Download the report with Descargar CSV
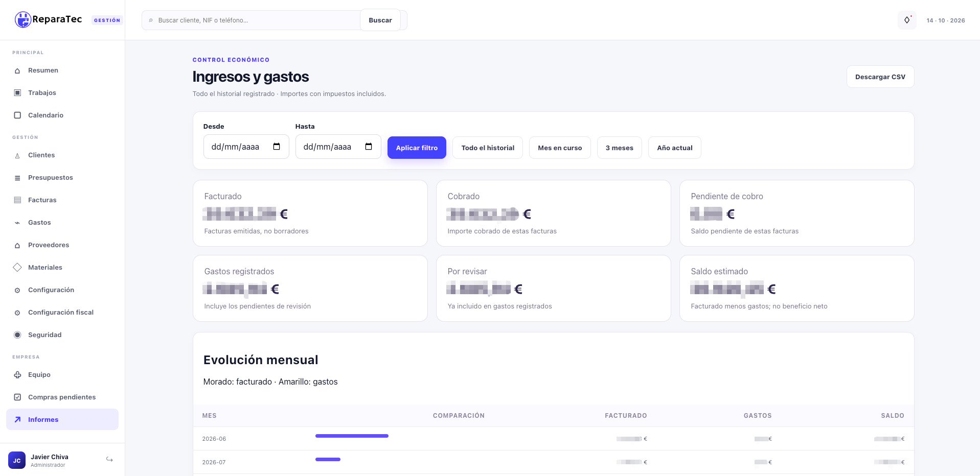Viewport: 980px width, 476px height. point(880,77)
